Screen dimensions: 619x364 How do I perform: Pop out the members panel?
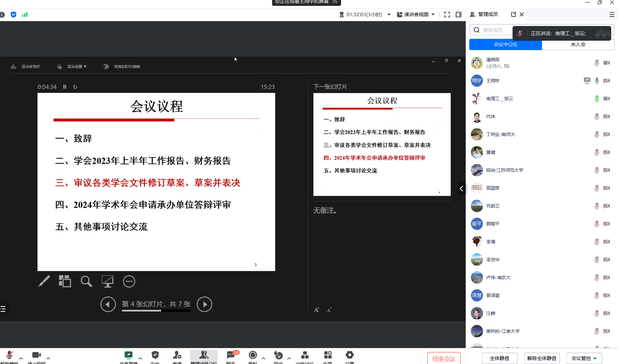514,14
